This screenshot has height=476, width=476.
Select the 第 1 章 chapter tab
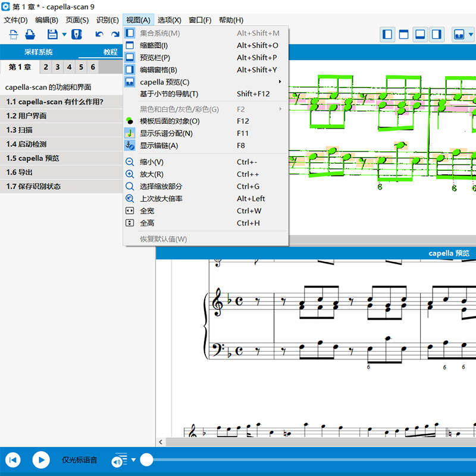(20, 67)
